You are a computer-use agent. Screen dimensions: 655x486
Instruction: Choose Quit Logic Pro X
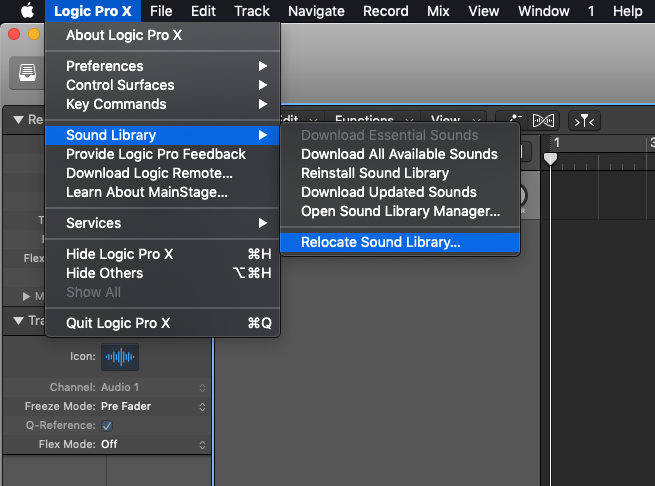[162, 323]
